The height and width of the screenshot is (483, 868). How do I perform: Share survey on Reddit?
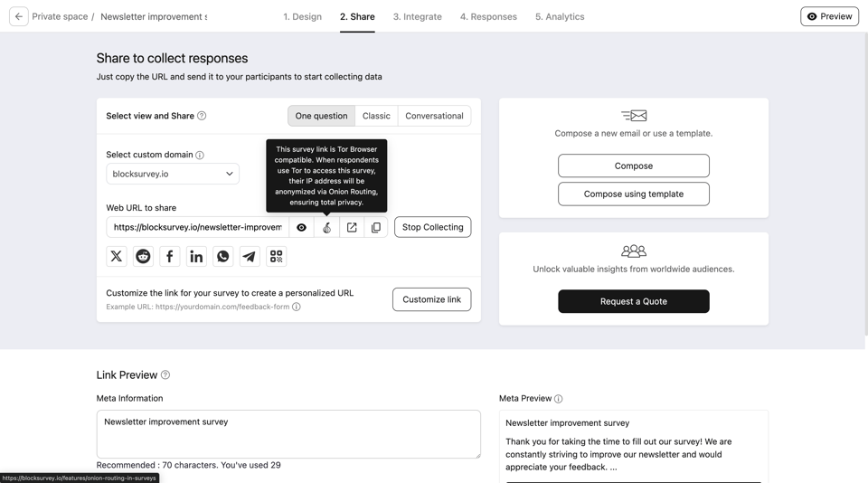(x=143, y=257)
